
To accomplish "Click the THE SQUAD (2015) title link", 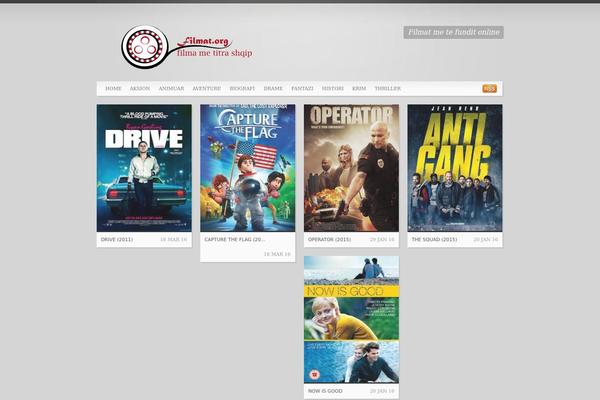I will pyautogui.click(x=434, y=239).
